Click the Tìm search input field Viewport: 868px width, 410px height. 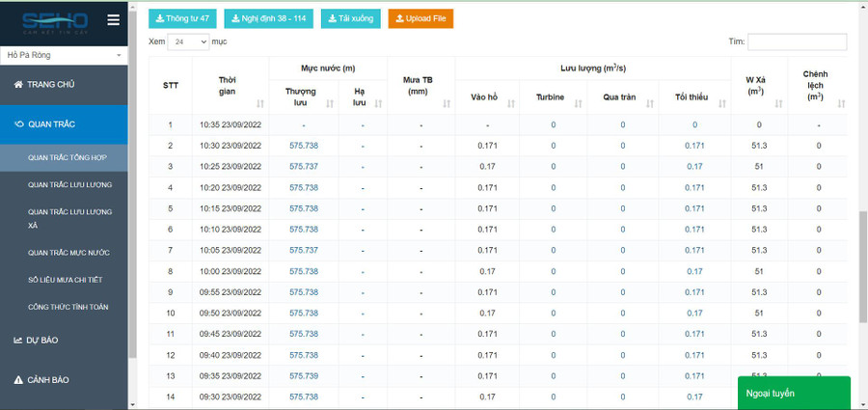[797, 42]
